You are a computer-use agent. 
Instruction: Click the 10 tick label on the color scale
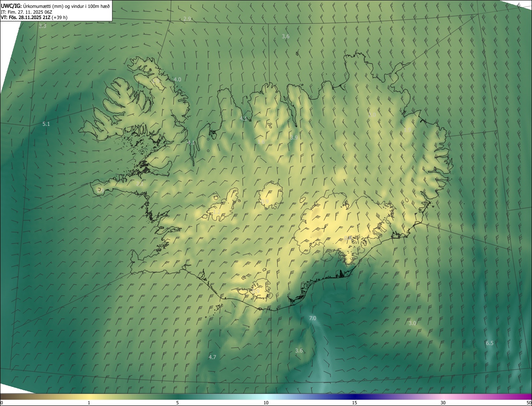(x=266, y=403)
